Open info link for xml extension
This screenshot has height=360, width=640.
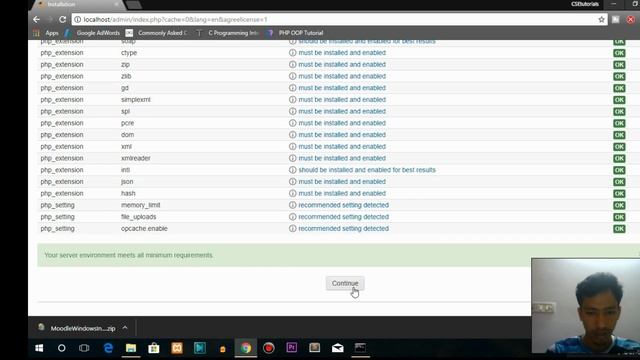[342, 147]
